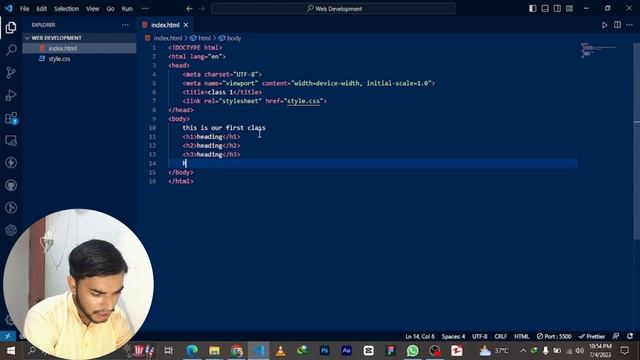The width and height of the screenshot is (640, 360).
Task: Toggle the bottom panel layout icon
Action: (545, 9)
